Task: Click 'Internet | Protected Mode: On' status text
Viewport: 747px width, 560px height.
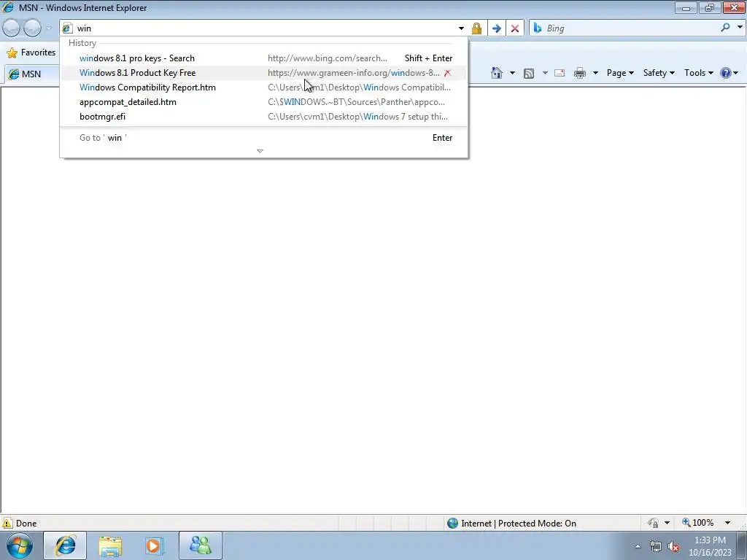Action: (x=519, y=524)
